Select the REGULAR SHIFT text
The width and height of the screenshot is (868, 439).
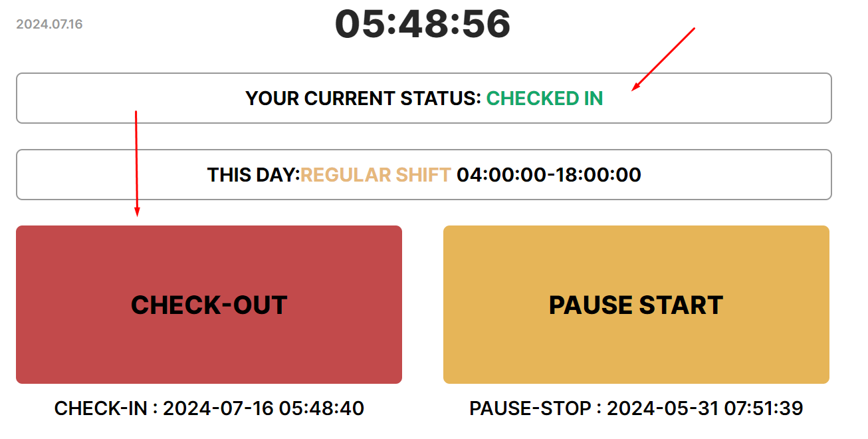click(376, 175)
